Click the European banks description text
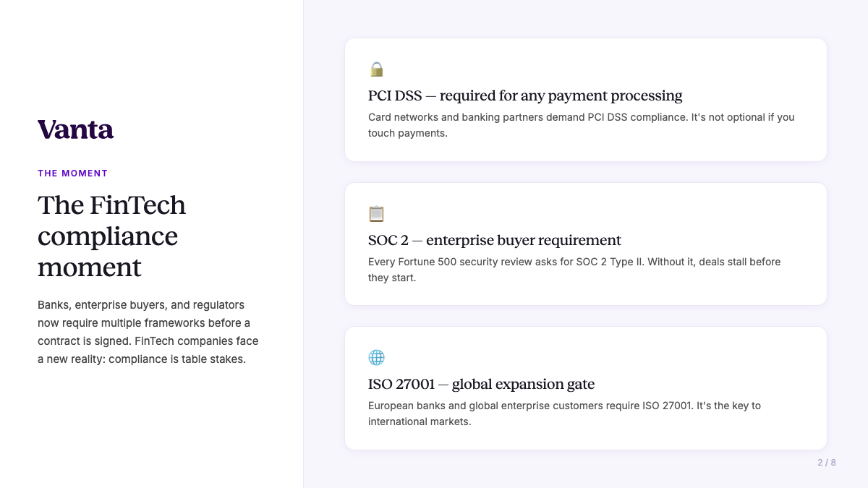Screen dimensions: 868x488 [564, 414]
